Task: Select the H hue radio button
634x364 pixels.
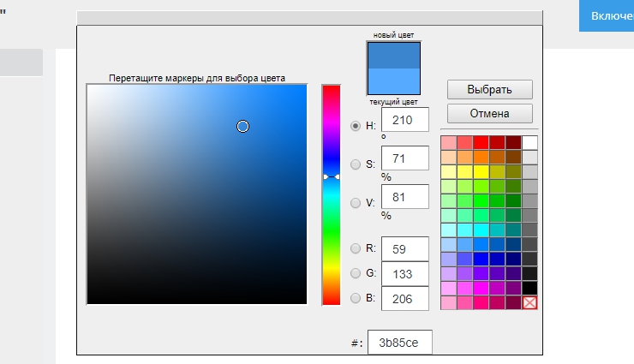Action: pyautogui.click(x=356, y=125)
